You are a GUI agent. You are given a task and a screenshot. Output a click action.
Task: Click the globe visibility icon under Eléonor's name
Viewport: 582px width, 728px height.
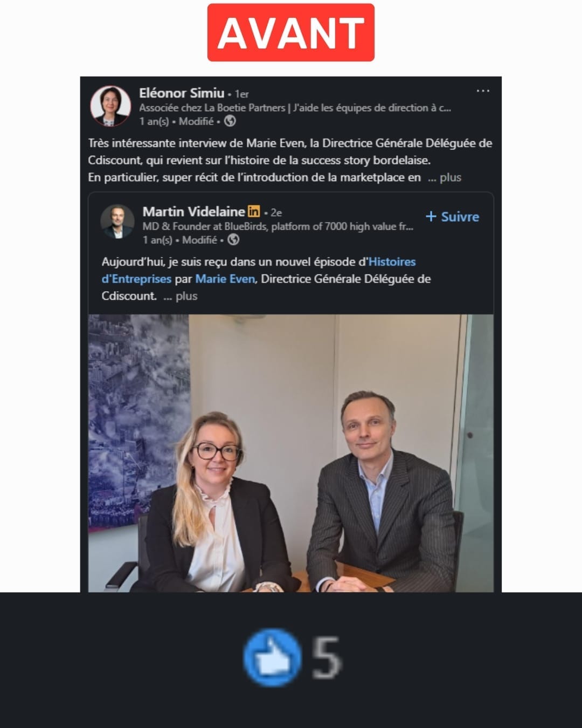pyautogui.click(x=230, y=121)
